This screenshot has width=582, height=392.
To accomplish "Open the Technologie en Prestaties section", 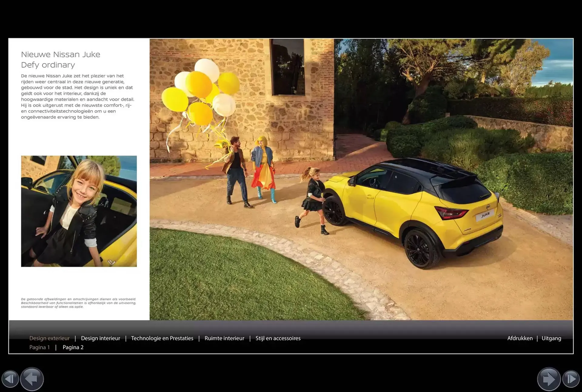I will 162,338.
